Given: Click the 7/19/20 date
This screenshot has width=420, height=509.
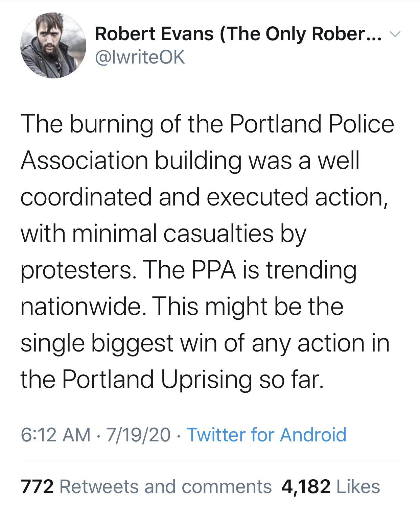Looking at the screenshot, I should pos(138,434).
